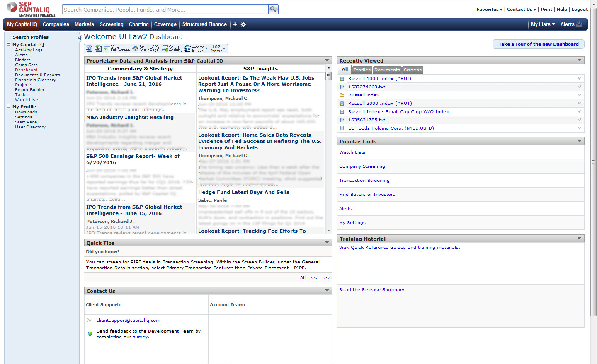Collapse Recently Viewed panel arrow
The height and width of the screenshot is (364, 597).
[579, 60]
